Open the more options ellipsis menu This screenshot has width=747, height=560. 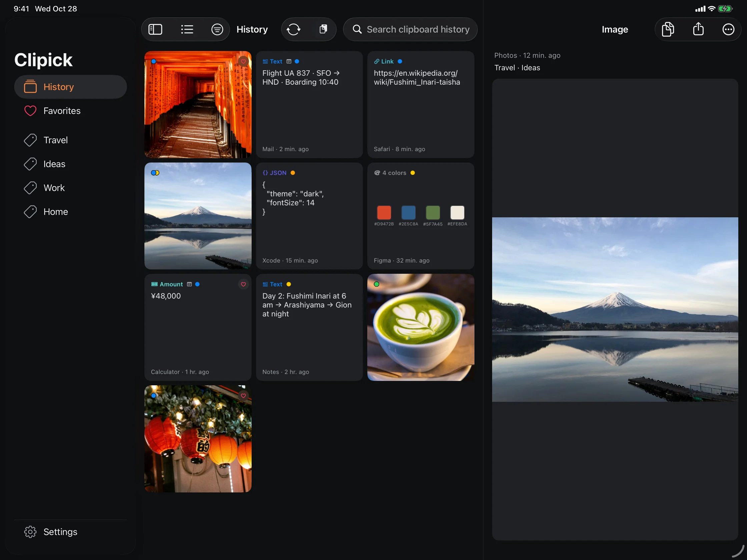point(728,29)
